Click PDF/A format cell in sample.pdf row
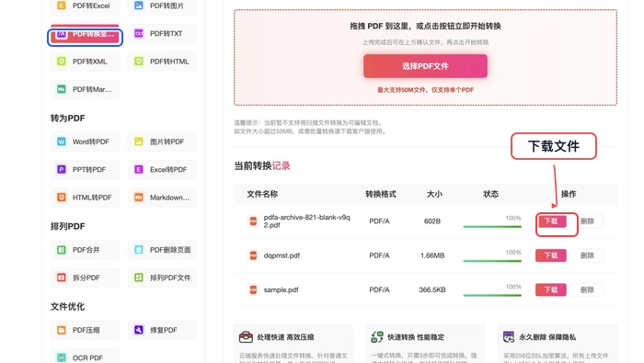Image resolution: width=644 pixels, height=363 pixels. point(379,289)
